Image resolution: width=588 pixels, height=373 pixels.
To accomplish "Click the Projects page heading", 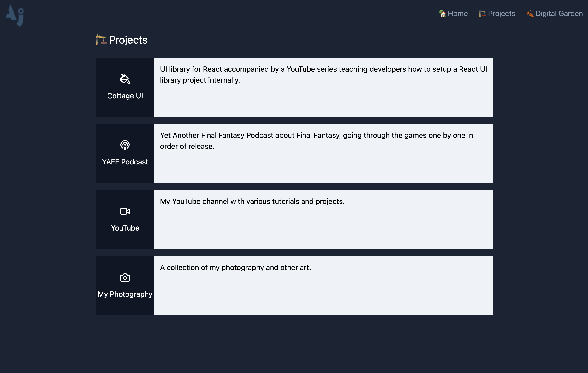I will pyautogui.click(x=128, y=40).
